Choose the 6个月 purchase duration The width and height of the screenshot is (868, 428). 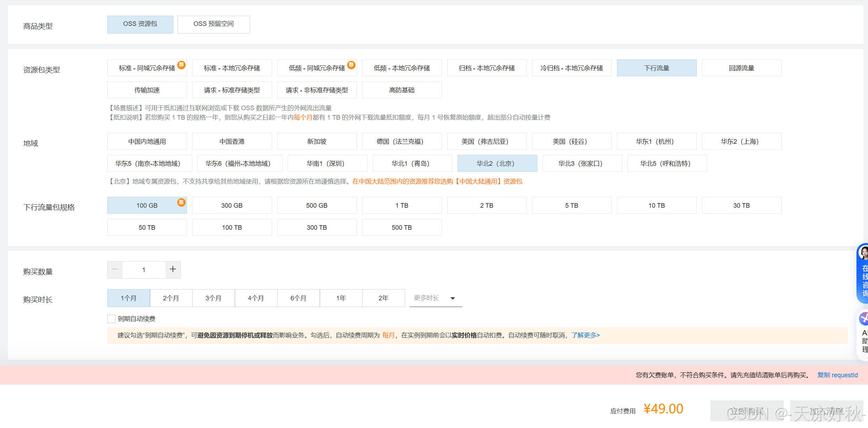point(298,298)
